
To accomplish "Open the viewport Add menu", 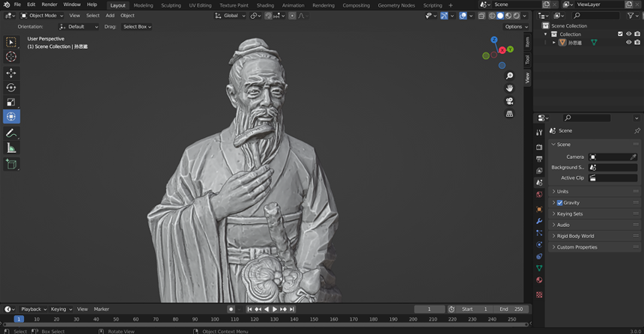I will click(110, 16).
